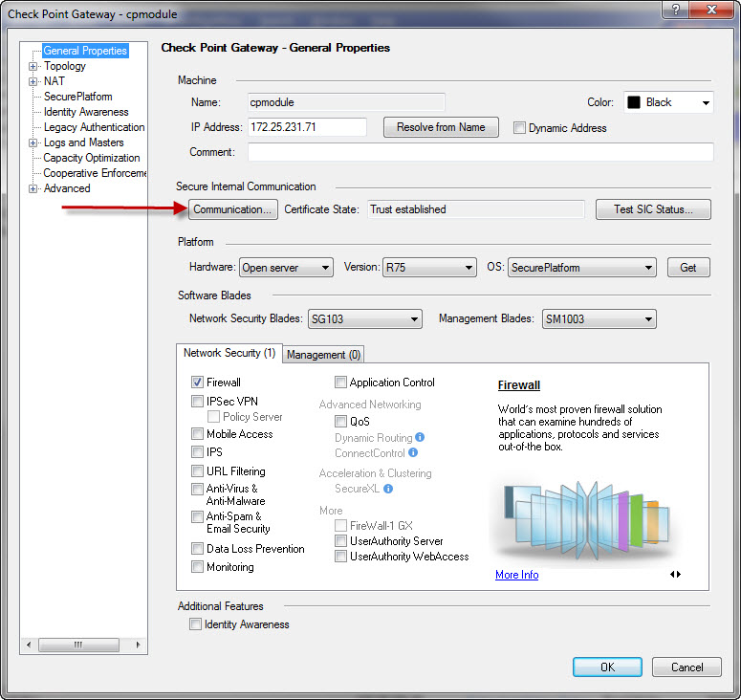
Task: Click the black color swatch
Action: [634, 102]
